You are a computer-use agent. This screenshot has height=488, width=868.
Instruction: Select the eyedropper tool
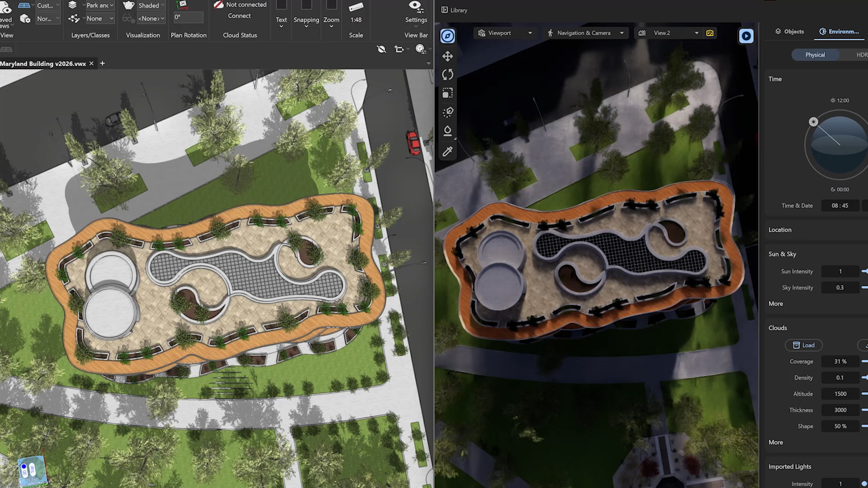click(448, 152)
